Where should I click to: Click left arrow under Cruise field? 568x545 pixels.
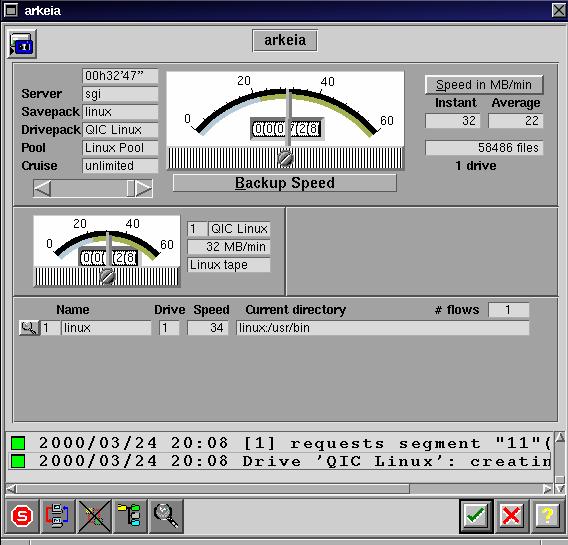[42, 189]
